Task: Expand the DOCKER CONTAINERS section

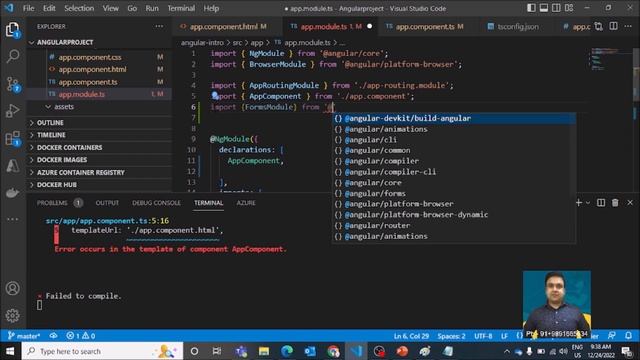Action: click(x=100, y=147)
